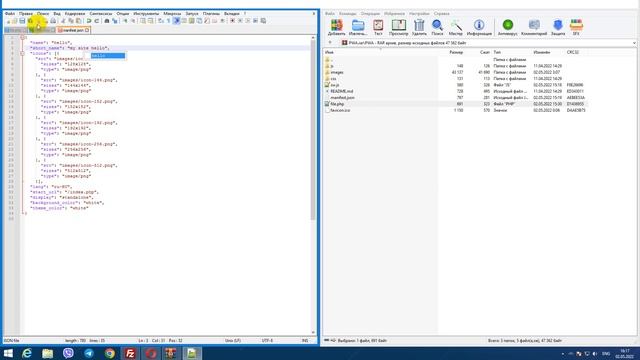This screenshot has height=360, width=640.
Task: Click Notepad++ Find binoculars icon
Action: point(107,21)
